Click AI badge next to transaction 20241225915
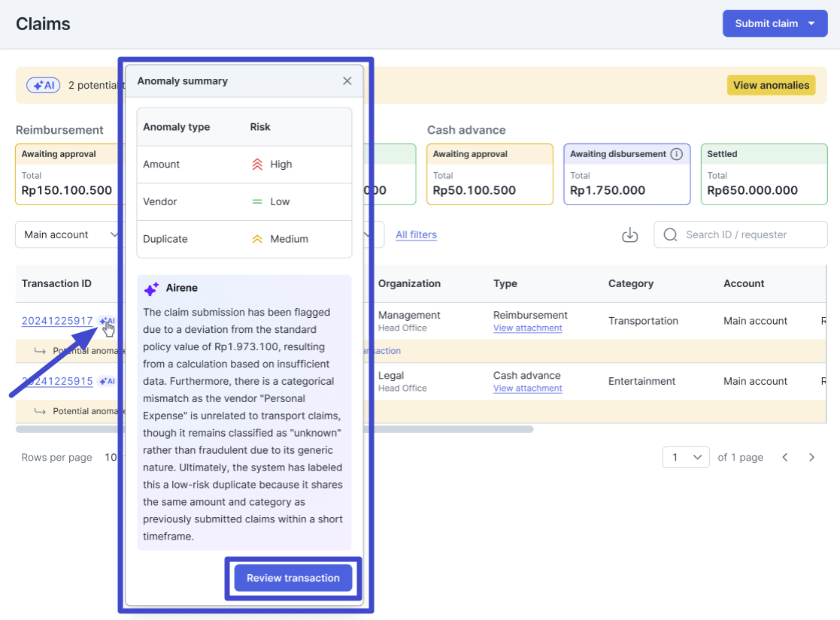840x620 pixels. [x=107, y=381]
